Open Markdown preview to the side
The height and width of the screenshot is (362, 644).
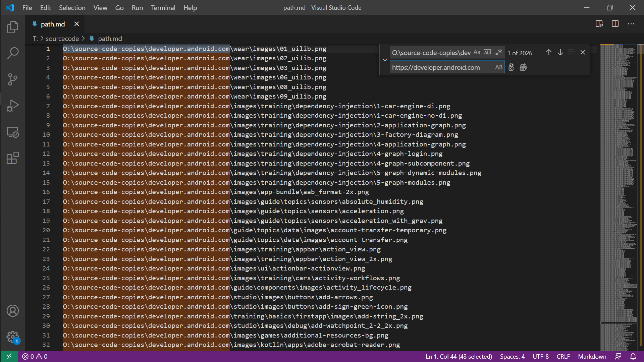click(x=599, y=24)
